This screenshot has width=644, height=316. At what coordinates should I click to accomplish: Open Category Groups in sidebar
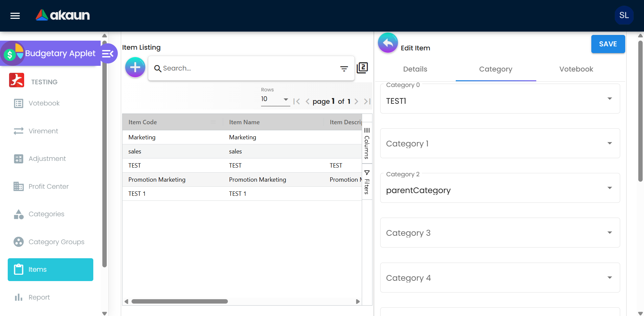click(56, 242)
